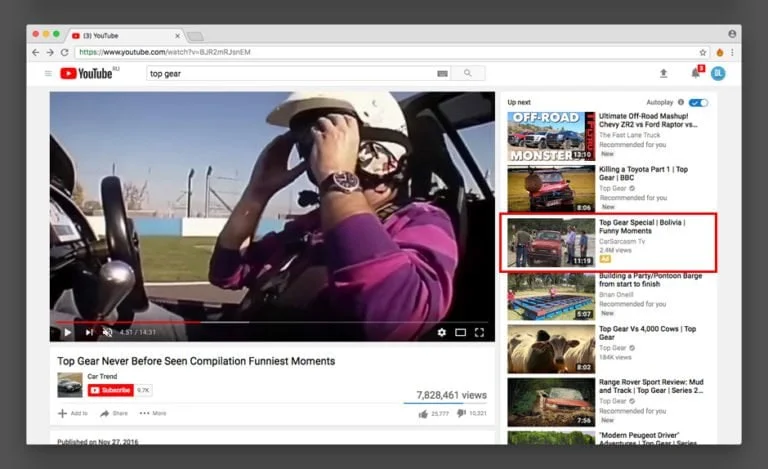The image size is (768, 469).
Task: Open the Add to playlist menu
Action: pos(72,413)
